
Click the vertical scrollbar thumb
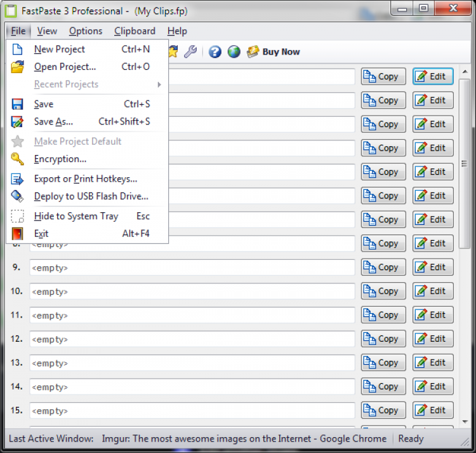(465, 164)
